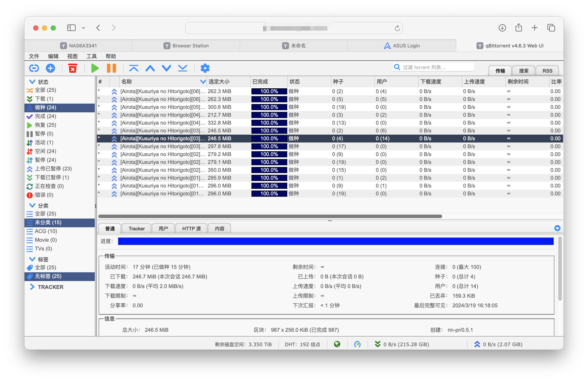Click the red delete torrent icon
588x382 pixels.
(73, 68)
